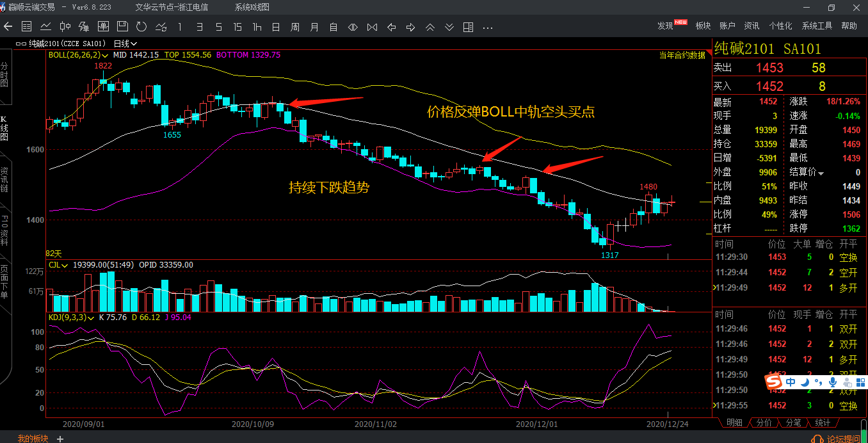Click the 卖出 price 1453
The height and width of the screenshot is (443, 868).
click(769, 68)
